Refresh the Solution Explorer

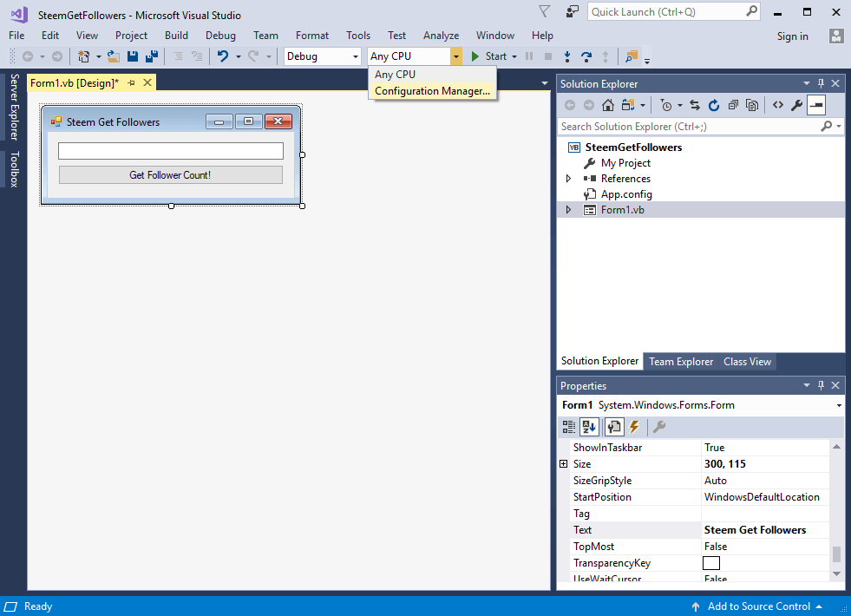click(714, 105)
